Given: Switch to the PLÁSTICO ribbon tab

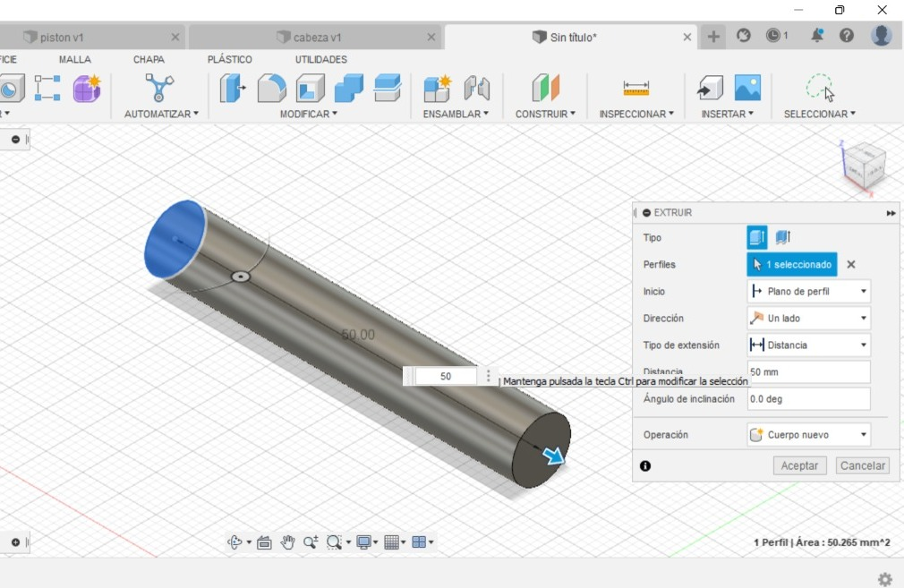Looking at the screenshot, I should pyautogui.click(x=229, y=59).
